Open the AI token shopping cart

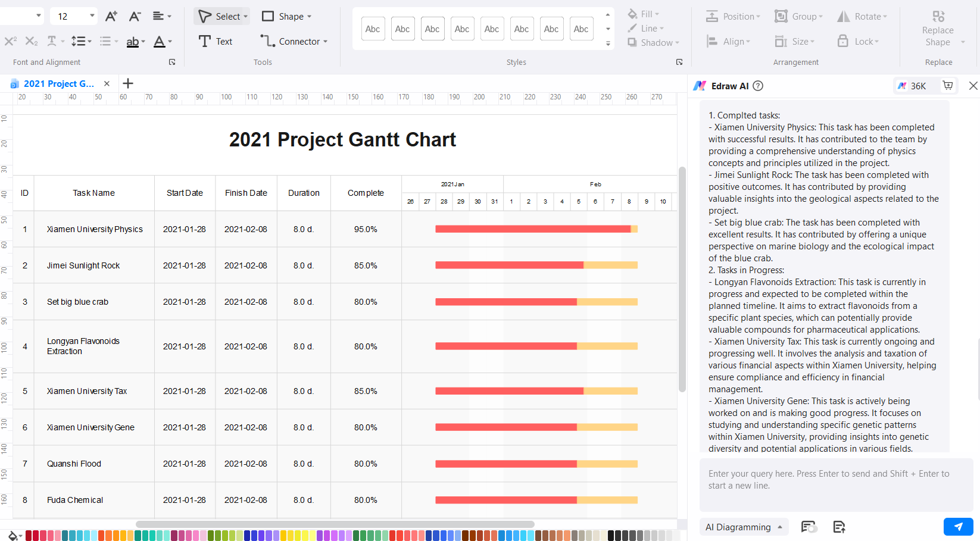click(948, 86)
